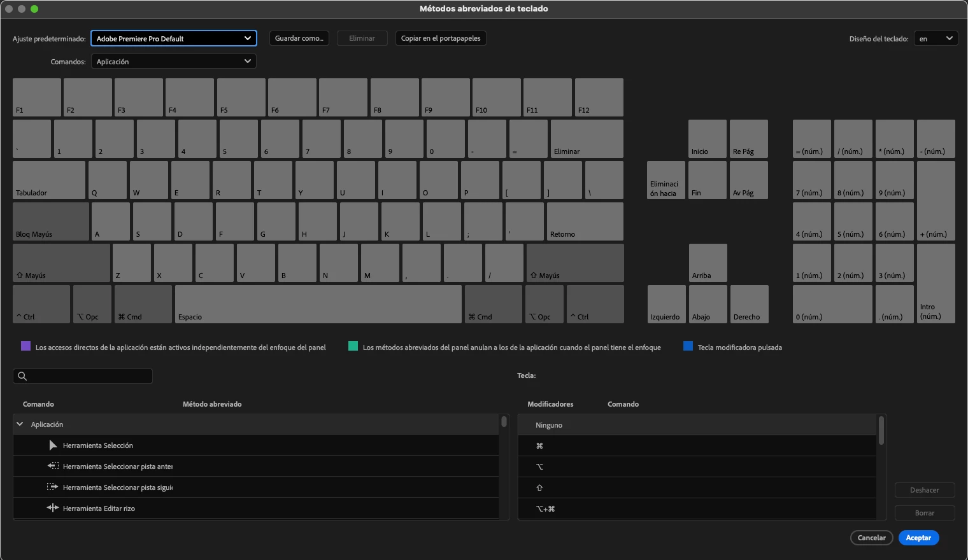Image resolution: width=968 pixels, height=560 pixels.
Task: Click the Tabulador key
Action: point(49,180)
